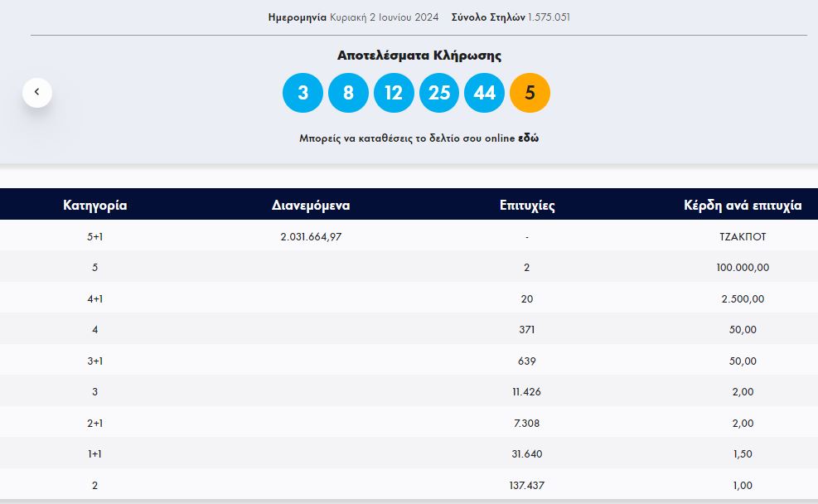Select the draw date Κυριακή 2 Ιουνίου 2024
818x504 pixels.
385,17
